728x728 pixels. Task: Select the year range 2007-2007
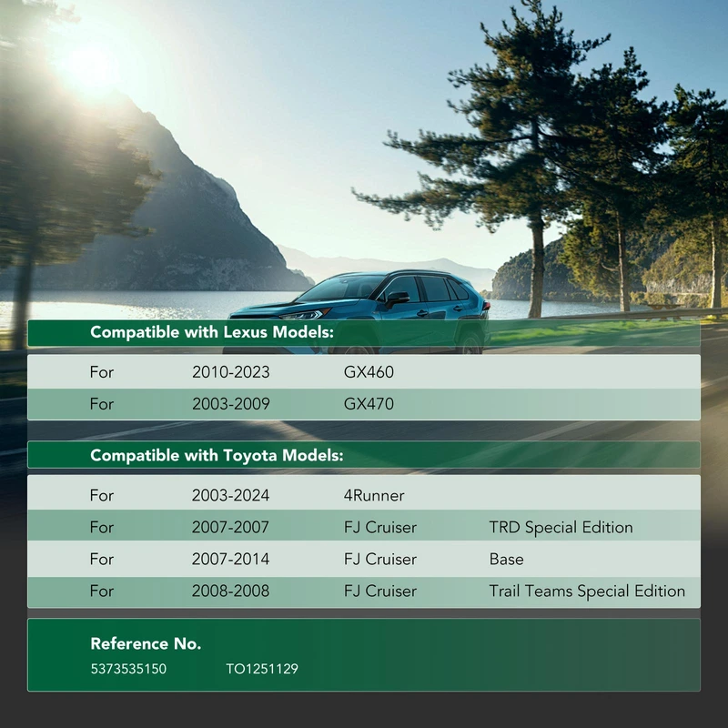pyautogui.click(x=231, y=528)
